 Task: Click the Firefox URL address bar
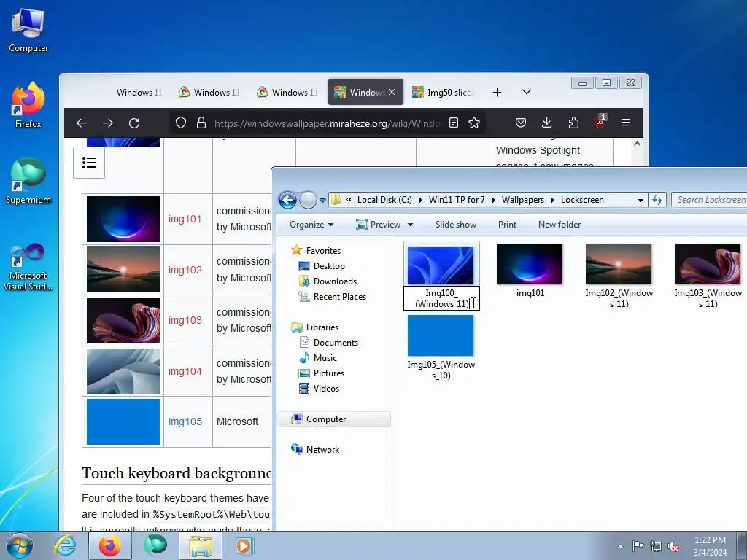pos(326,123)
